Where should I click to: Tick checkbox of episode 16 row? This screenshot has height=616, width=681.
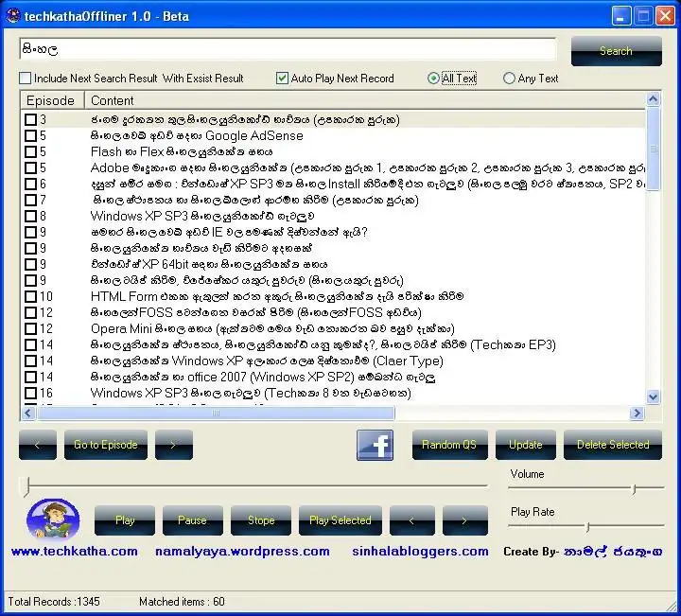point(30,393)
